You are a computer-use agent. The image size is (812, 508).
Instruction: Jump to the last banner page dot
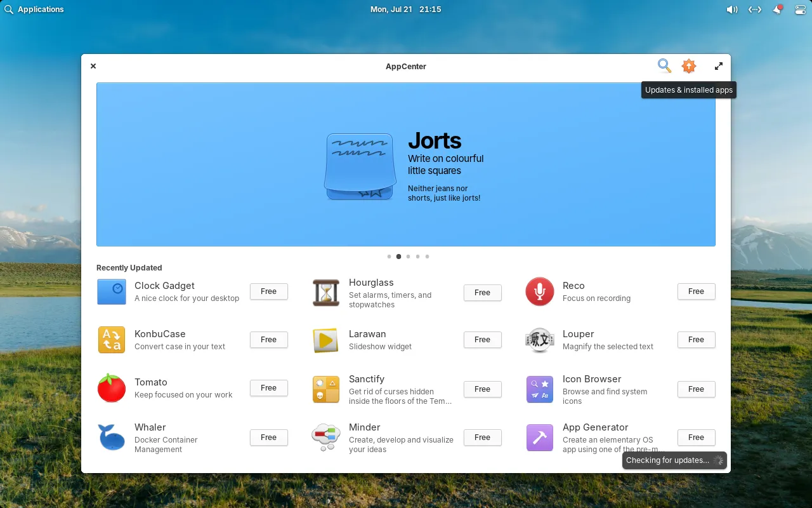(427, 257)
